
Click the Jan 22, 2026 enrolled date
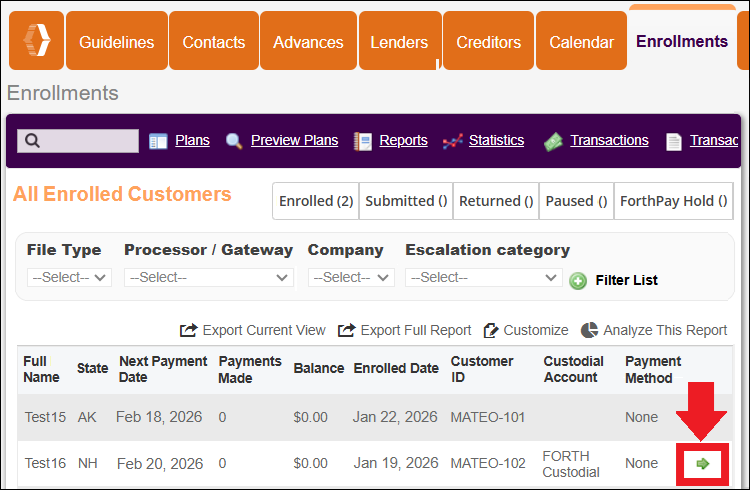click(395, 417)
